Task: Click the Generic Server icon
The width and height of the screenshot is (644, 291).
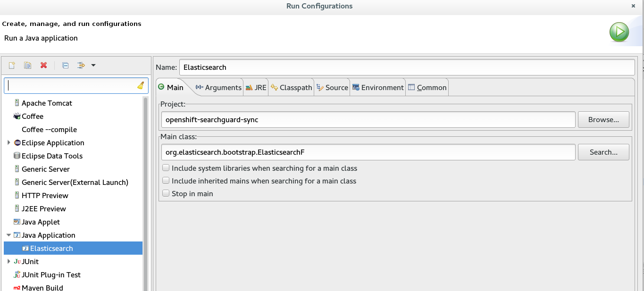Action: pyautogui.click(x=17, y=169)
